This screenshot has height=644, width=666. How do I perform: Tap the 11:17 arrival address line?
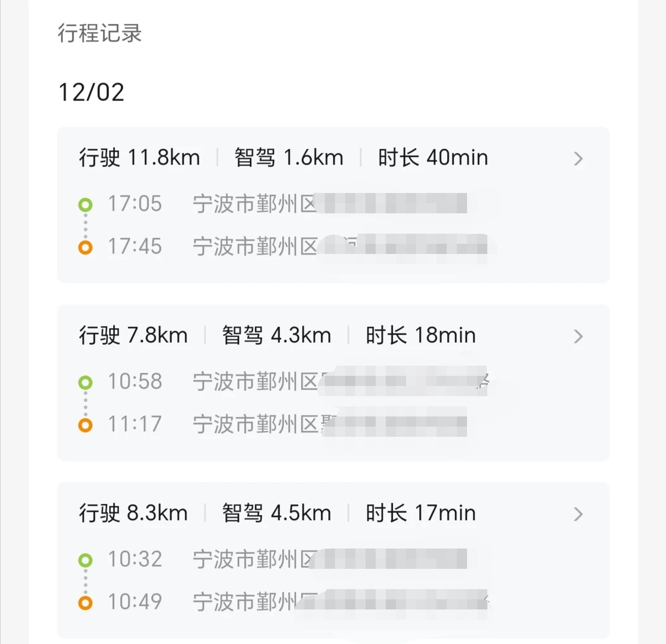click(x=329, y=425)
